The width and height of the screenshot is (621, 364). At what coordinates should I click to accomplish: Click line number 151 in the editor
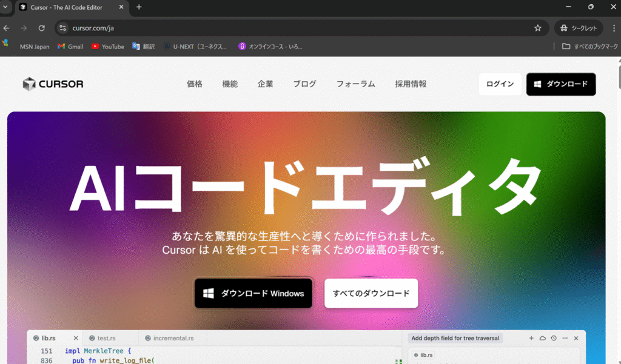[x=46, y=351]
